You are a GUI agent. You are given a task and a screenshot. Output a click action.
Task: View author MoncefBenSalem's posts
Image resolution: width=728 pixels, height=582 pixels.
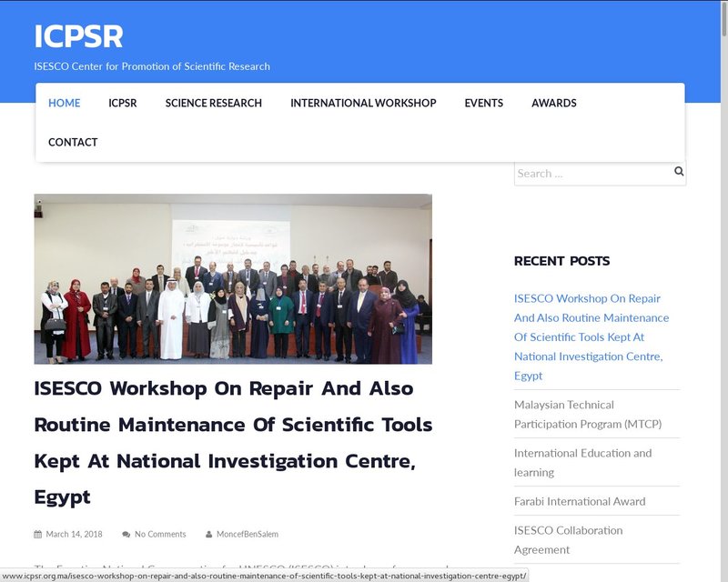pos(248,534)
